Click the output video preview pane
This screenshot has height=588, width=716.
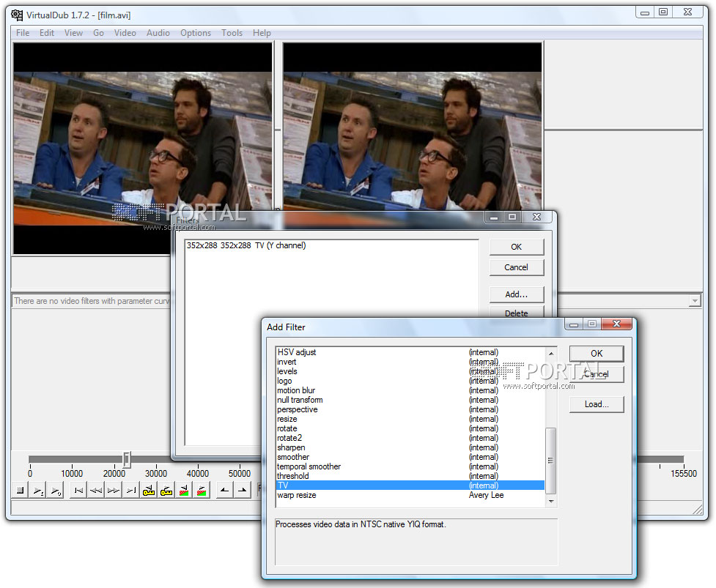coord(413,127)
